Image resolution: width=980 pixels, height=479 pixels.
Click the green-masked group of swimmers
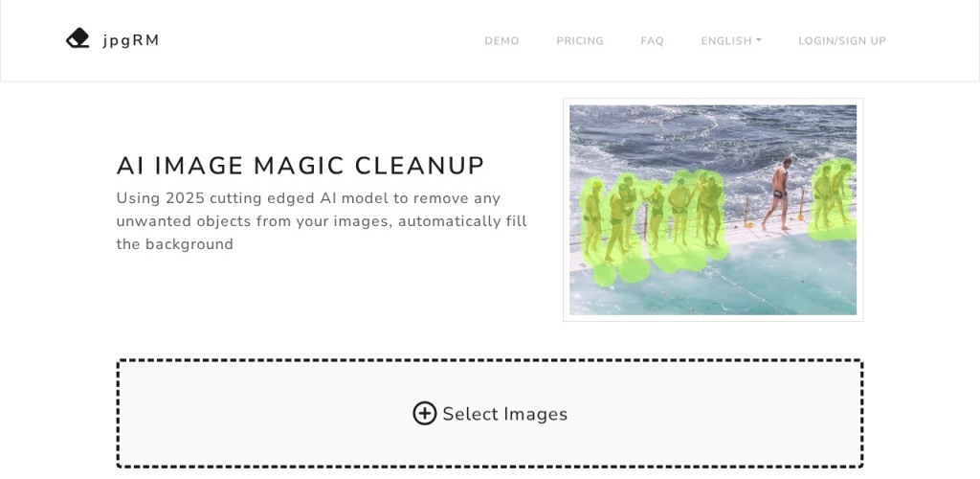654,222
